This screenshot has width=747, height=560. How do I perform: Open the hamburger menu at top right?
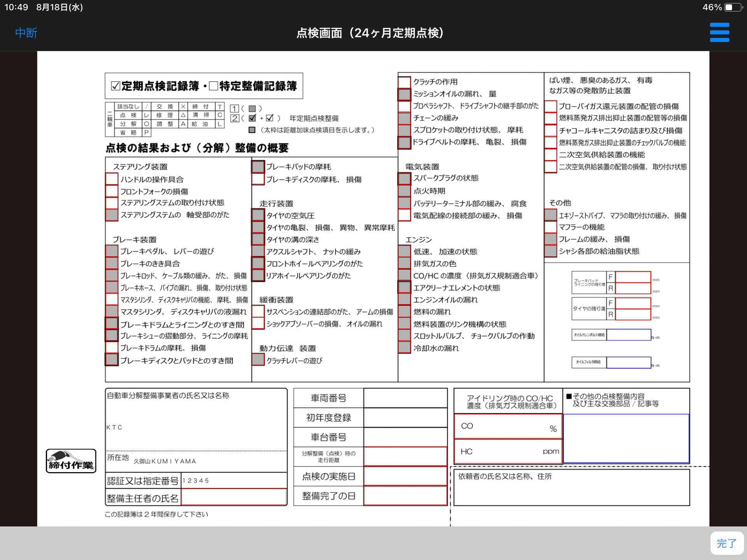720,33
